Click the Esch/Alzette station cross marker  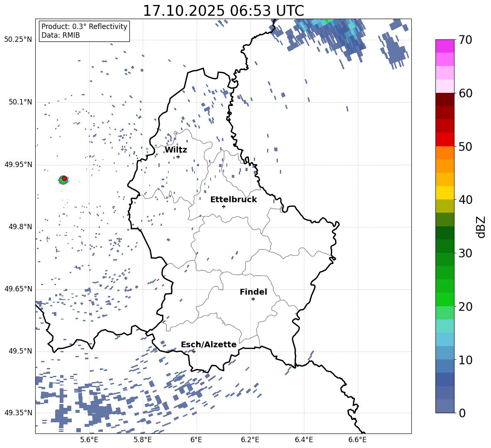(194, 351)
